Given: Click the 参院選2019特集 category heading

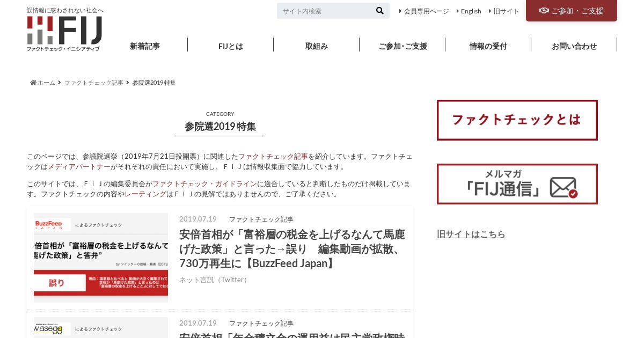Looking at the screenshot, I should click(x=220, y=127).
